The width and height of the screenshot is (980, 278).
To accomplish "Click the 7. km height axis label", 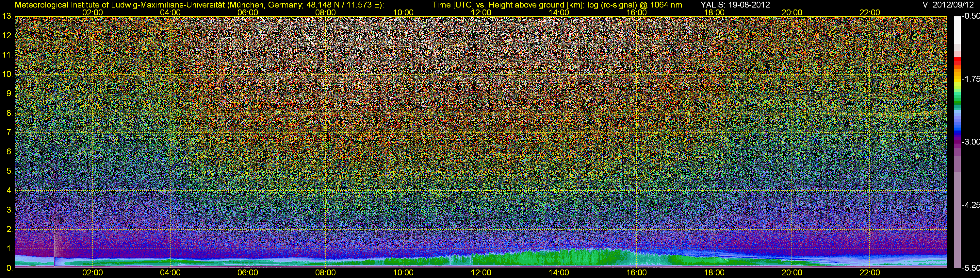I will point(9,132).
